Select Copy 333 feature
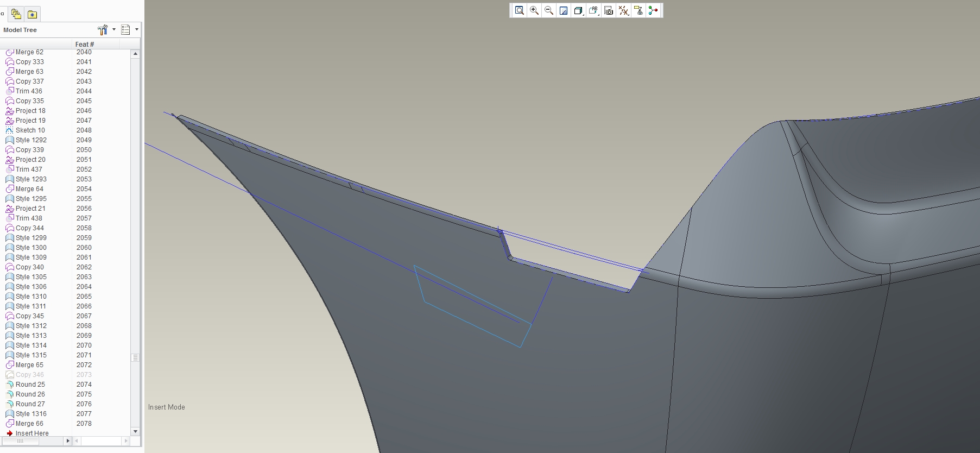 pyautogui.click(x=29, y=62)
